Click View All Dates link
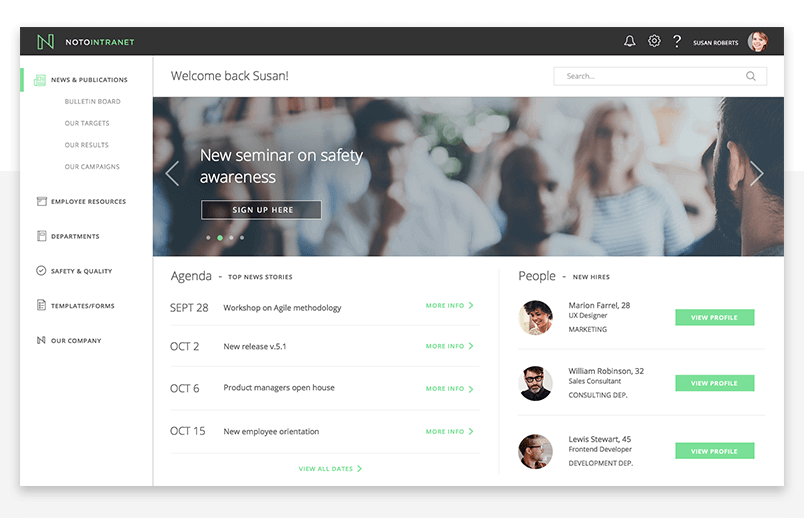The image size is (804, 518). tap(330, 469)
